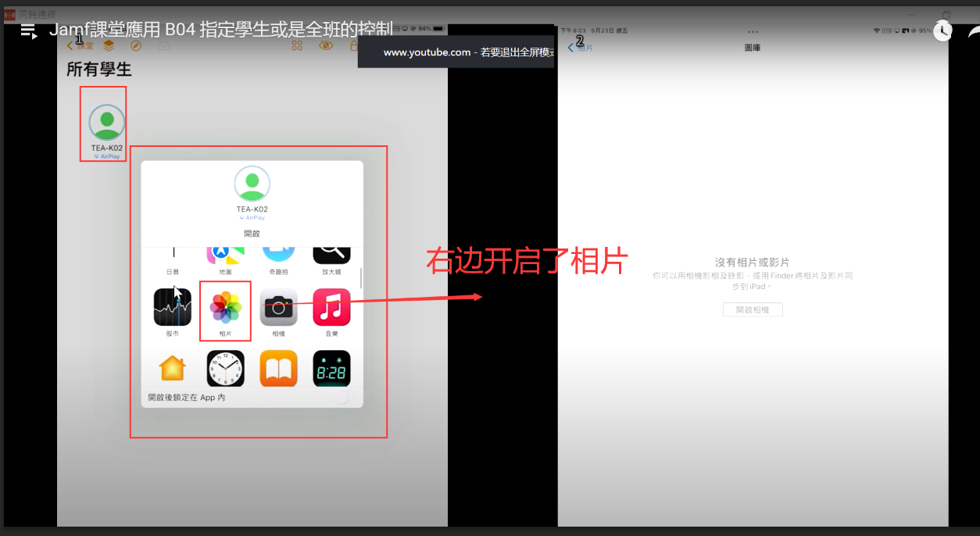
Task: Launch the 股市 Stocks app icon
Action: [x=172, y=307]
